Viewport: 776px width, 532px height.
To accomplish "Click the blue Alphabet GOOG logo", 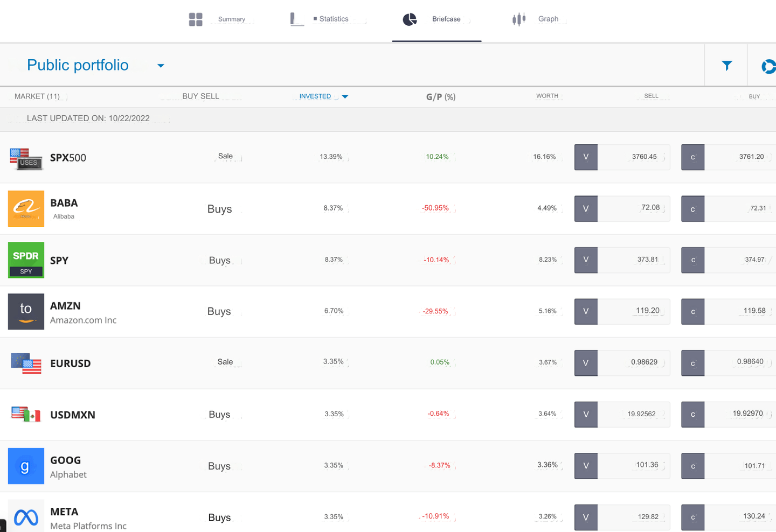I will point(26,466).
